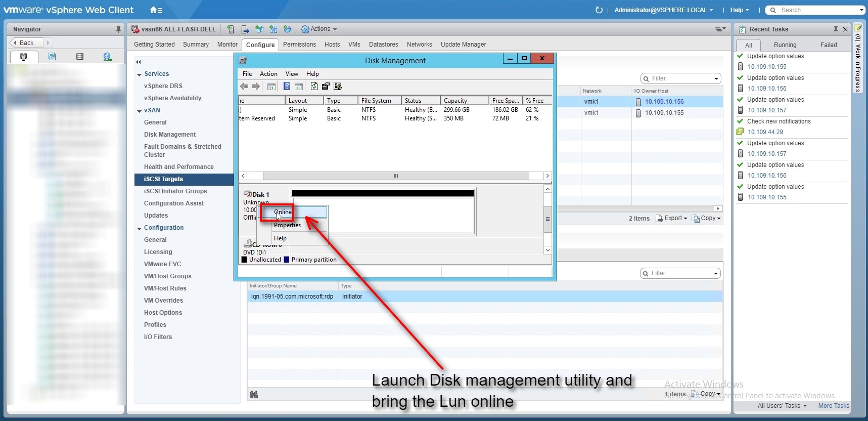The height and width of the screenshot is (421, 868).
Task: Refresh the vSphere Web Client page
Action: (599, 10)
